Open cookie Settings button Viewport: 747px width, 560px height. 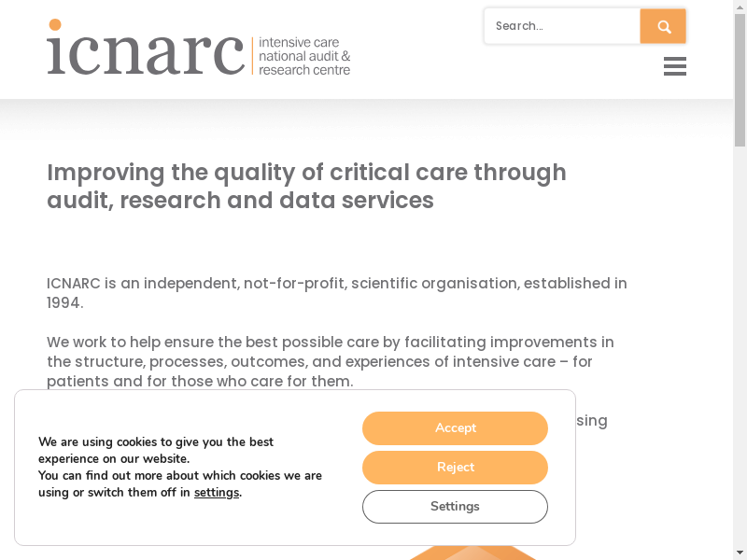coord(455,507)
